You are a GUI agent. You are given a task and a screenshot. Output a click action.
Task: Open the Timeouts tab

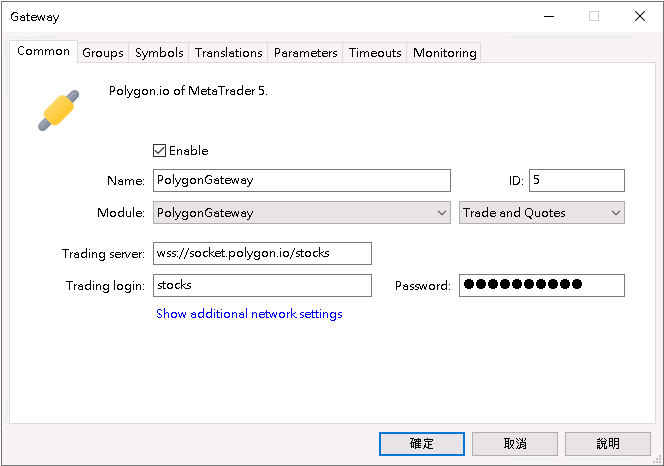375,53
